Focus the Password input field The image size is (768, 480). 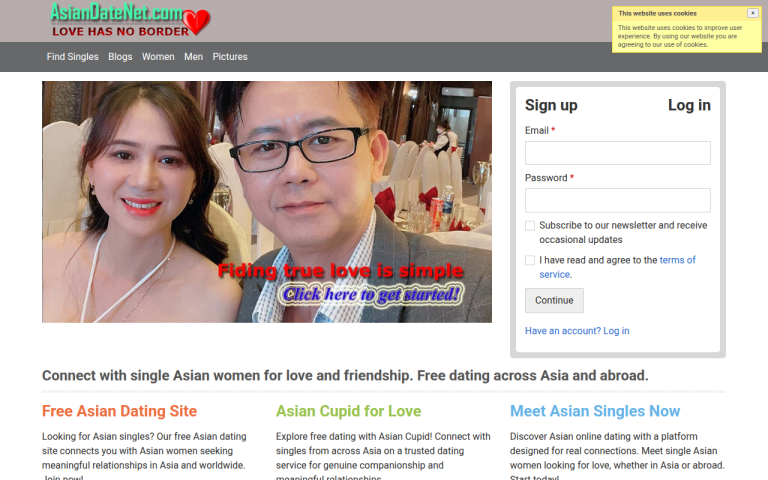(618, 200)
